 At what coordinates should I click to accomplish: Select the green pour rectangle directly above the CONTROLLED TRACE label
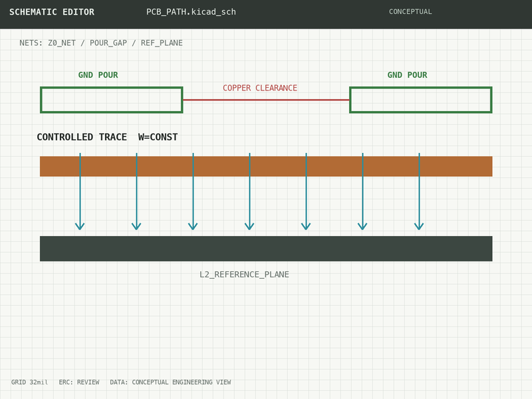pyautogui.click(x=112, y=100)
